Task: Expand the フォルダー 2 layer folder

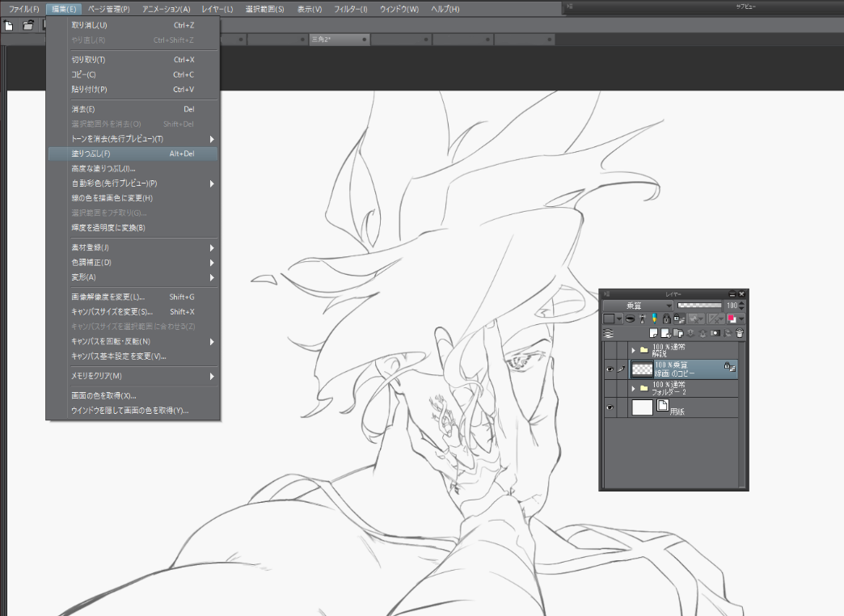Action: tap(633, 388)
